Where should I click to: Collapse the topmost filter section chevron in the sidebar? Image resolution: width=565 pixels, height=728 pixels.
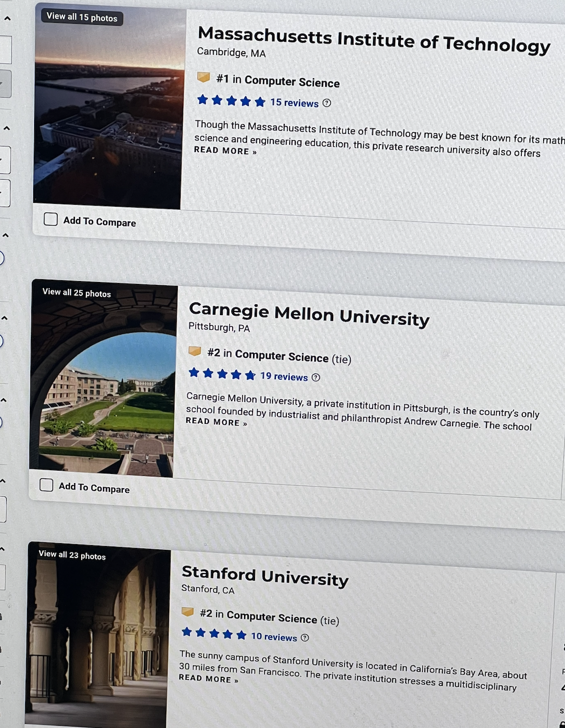tap(7, 18)
